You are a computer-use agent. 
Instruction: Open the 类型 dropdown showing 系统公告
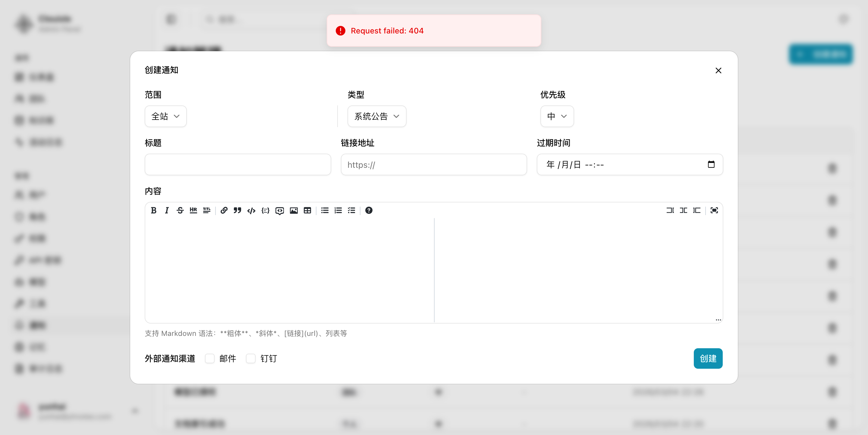pyautogui.click(x=376, y=116)
